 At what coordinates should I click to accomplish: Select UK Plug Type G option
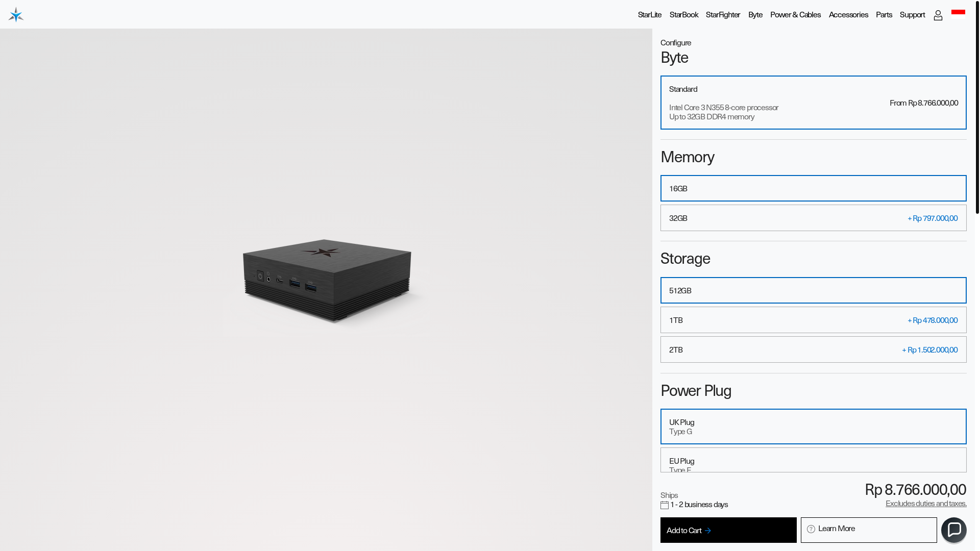click(x=813, y=427)
